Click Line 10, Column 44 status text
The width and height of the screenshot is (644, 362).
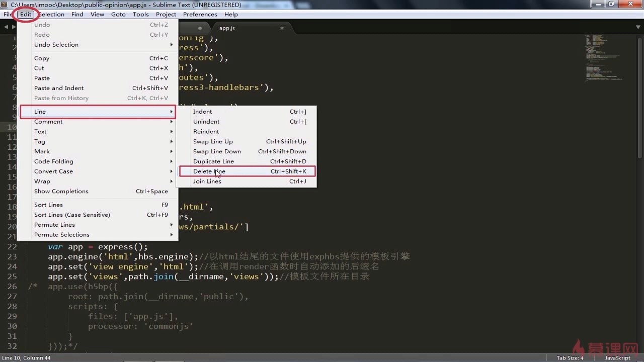[x=26, y=358]
